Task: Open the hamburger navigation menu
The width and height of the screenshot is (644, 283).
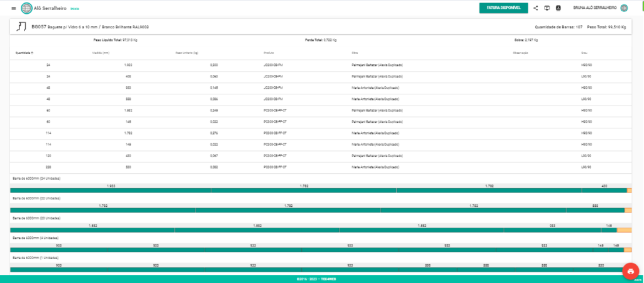Action: (14, 8)
